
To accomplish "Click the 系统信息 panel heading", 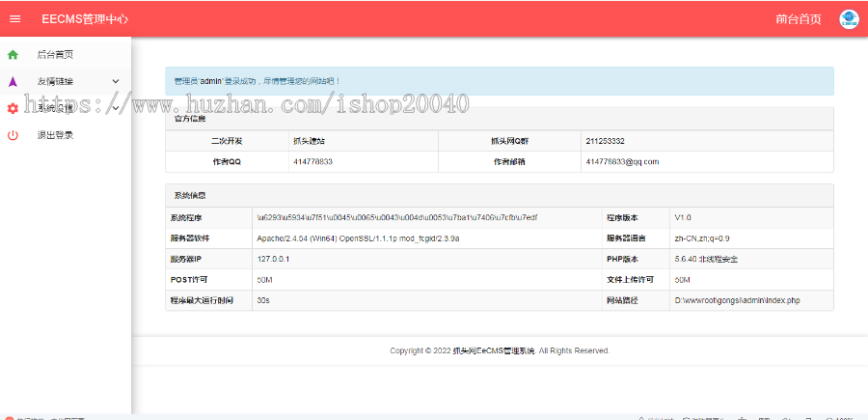I will pos(190,196).
